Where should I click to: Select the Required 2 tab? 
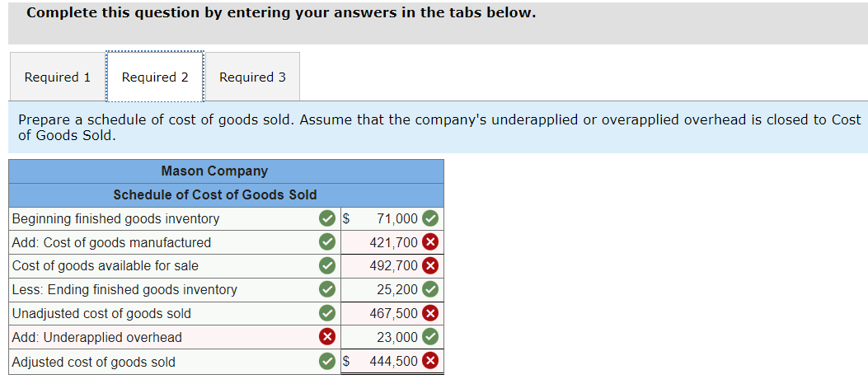coord(155,77)
